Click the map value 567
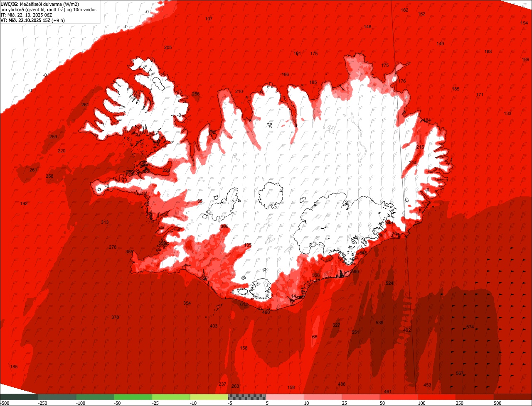The width and height of the screenshot is (532, 406). 460,374
